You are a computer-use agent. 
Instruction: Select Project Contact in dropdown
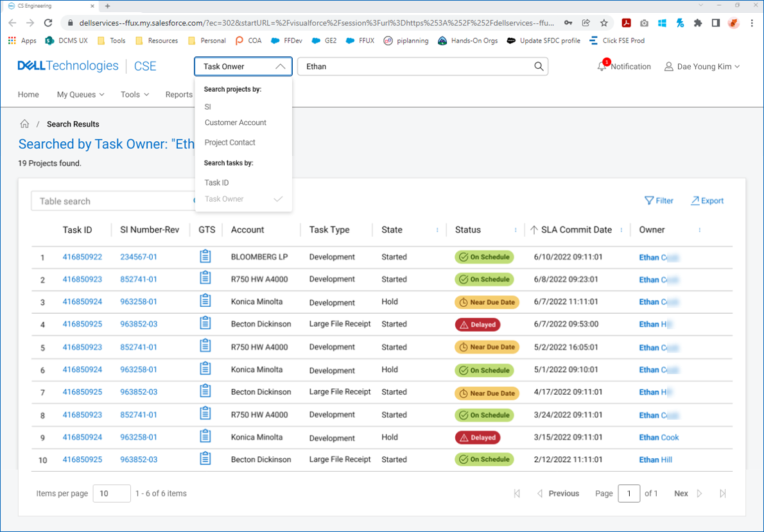coord(230,142)
